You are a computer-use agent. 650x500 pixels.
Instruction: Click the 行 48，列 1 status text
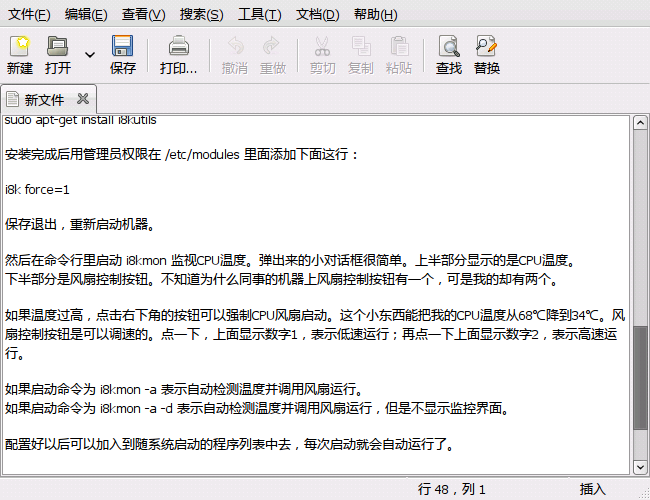pyautogui.click(x=451, y=489)
